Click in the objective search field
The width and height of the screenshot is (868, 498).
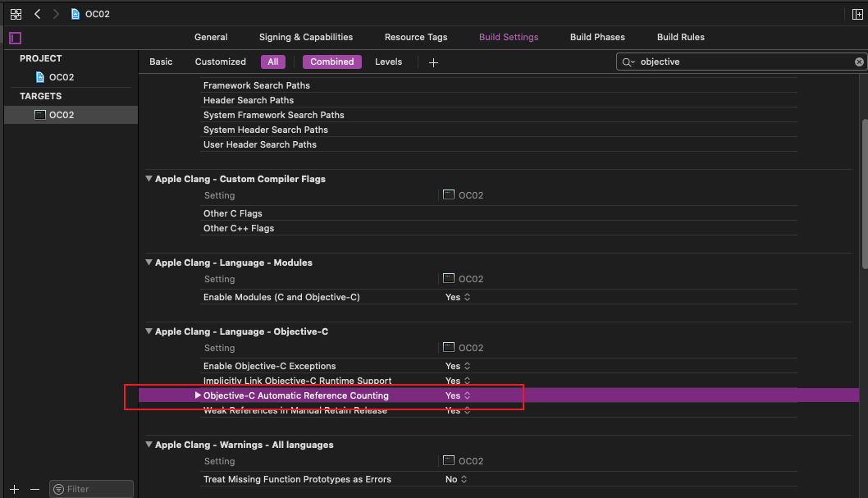[x=742, y=62]
